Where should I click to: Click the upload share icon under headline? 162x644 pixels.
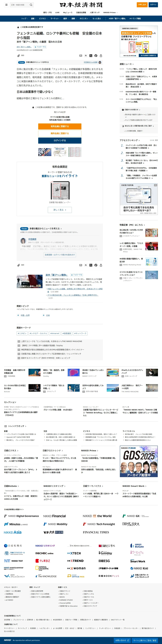pos(101,56)
